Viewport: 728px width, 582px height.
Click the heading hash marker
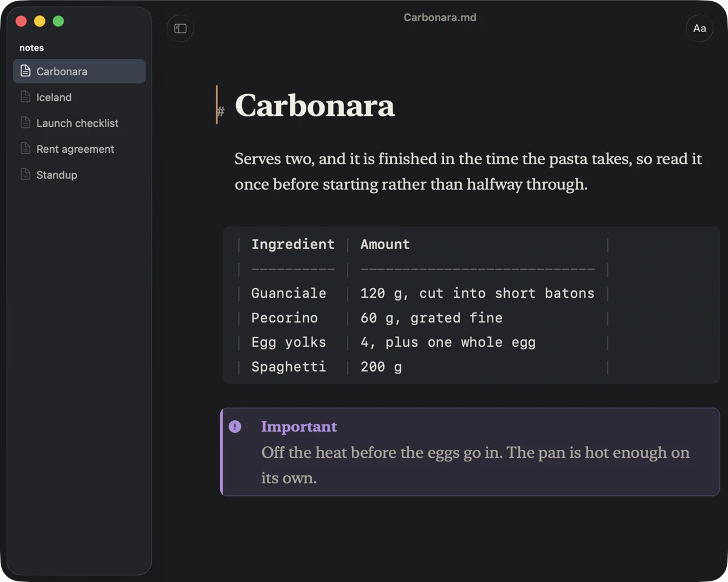221,111
